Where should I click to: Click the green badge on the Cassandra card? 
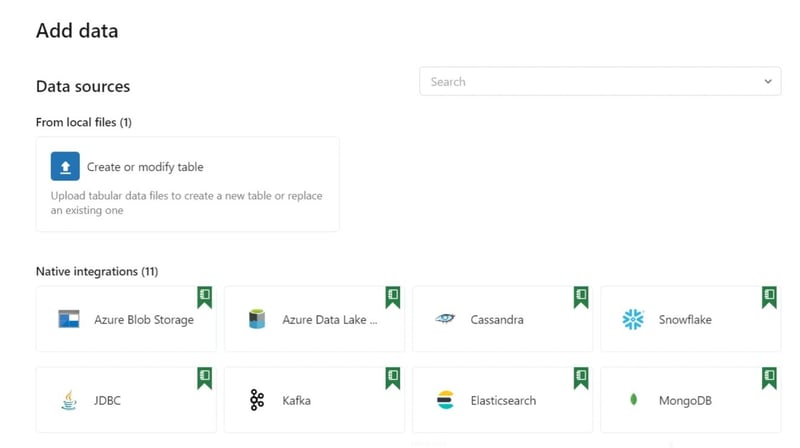pyautogui.click(x=581, y=297)
